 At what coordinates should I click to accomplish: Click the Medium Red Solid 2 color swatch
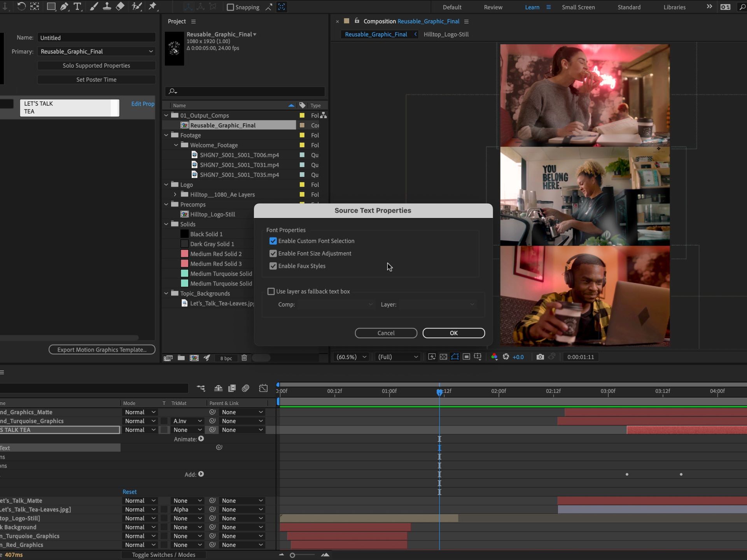tap(185, 254)
